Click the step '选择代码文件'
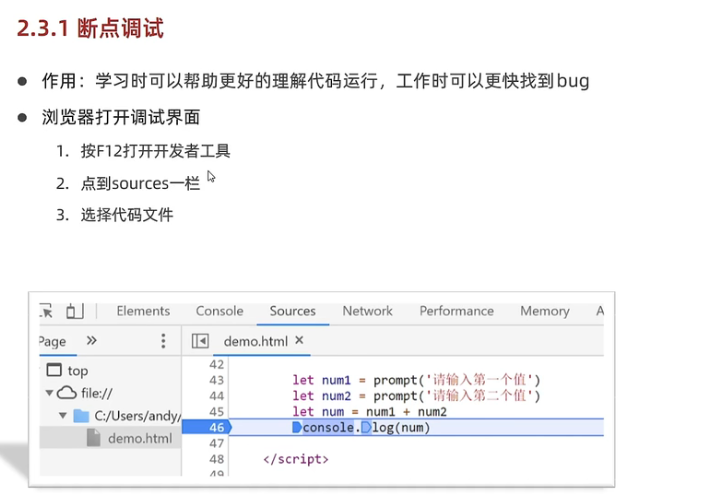705x494 pixels. 127,215
